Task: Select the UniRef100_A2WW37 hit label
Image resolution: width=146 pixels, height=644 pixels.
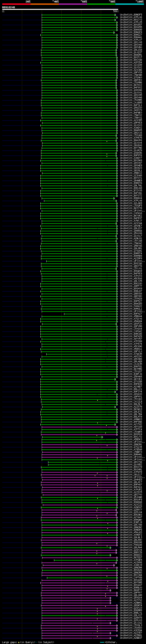Action: (x=131, y=638)
